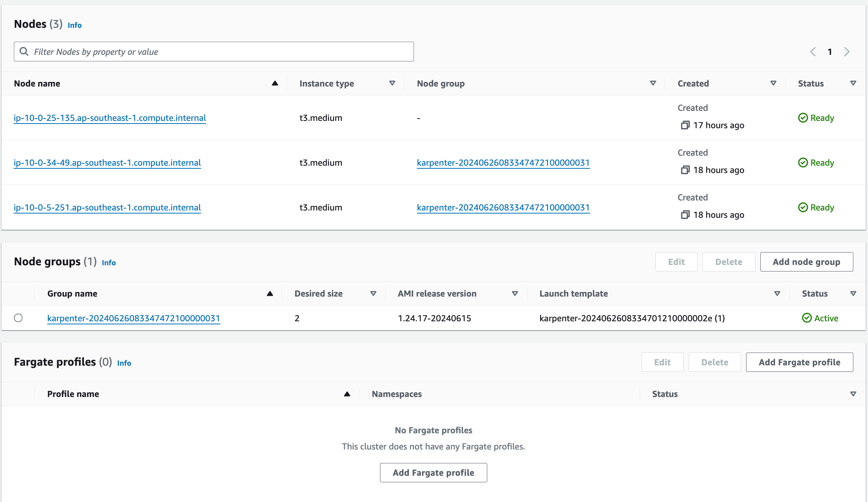Open Instance type column sort dropdown
The height and width of the screenshot is (502, 868).
click(392, 83)
